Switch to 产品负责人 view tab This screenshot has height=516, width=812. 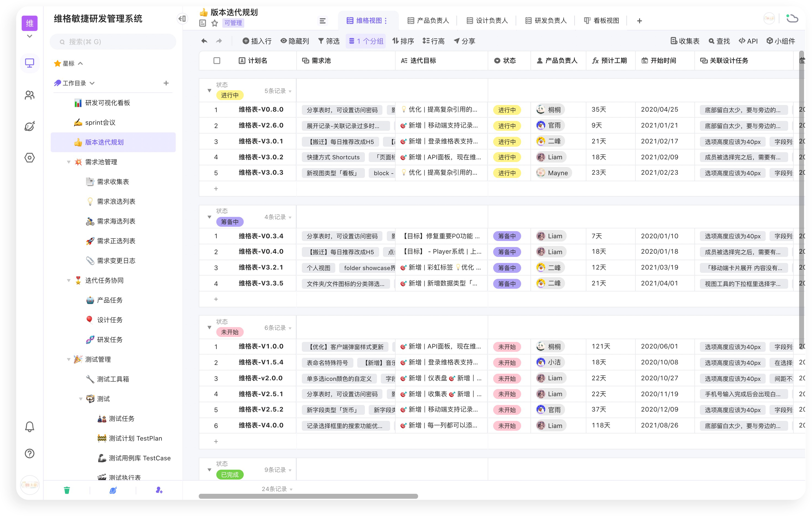[x=428, y=21]
